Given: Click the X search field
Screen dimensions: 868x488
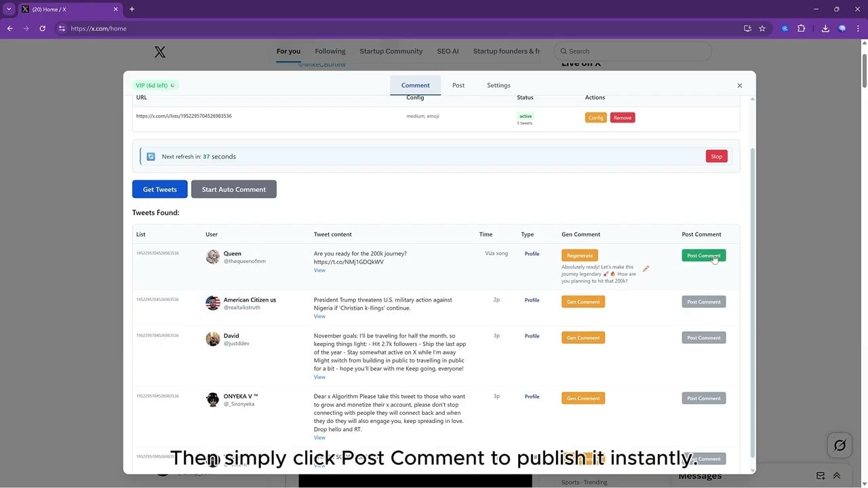Looking at the screenshot, I should coord(633,52).
